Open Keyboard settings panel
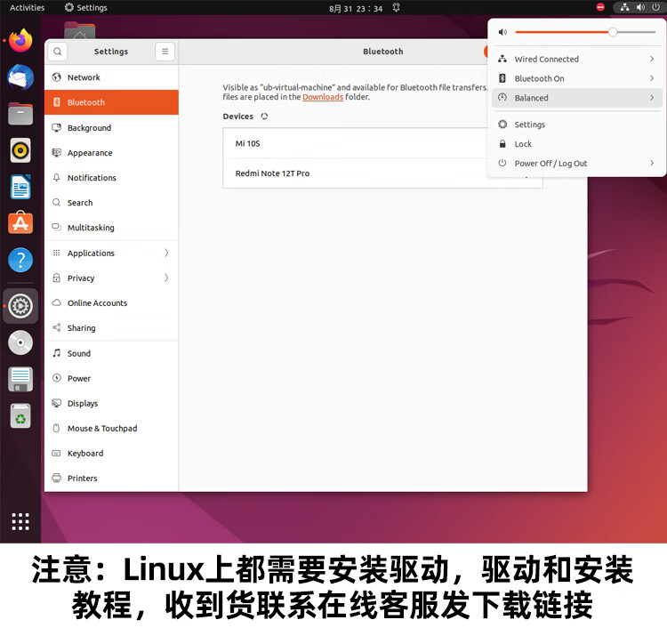The height and width of the screenshot is (644, 667). [111, 454]
